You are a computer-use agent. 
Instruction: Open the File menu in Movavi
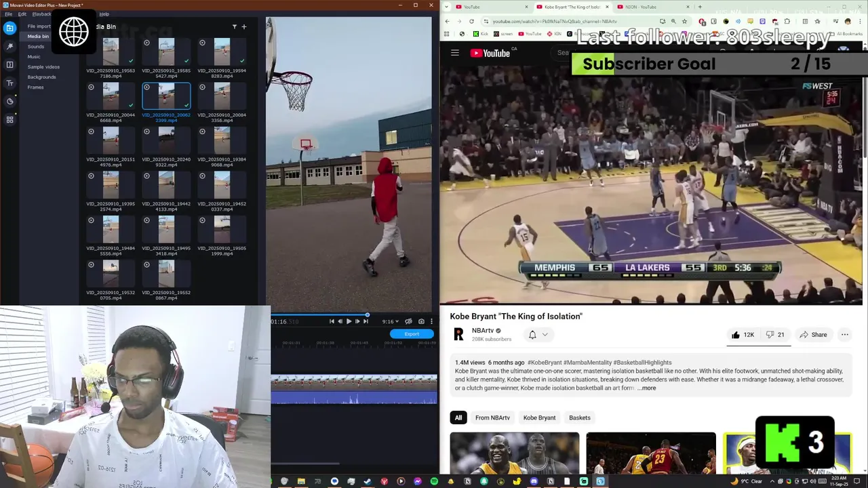click(x=8, y=14)
